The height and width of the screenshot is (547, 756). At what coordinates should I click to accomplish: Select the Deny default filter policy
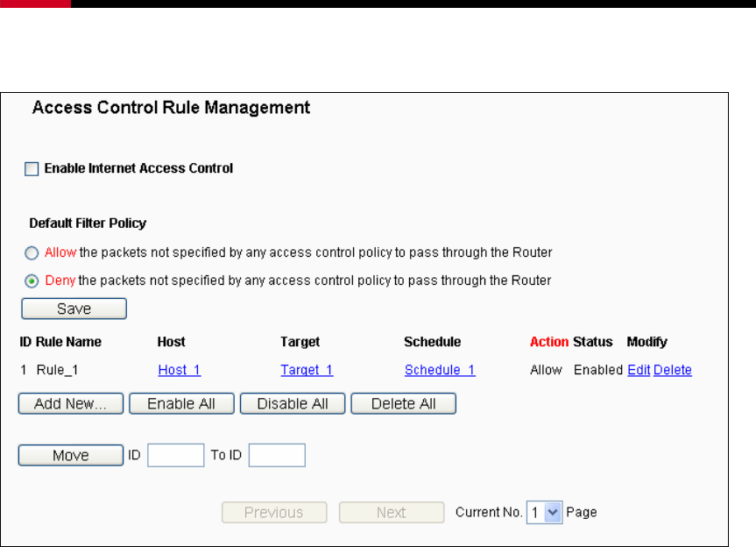32,281
